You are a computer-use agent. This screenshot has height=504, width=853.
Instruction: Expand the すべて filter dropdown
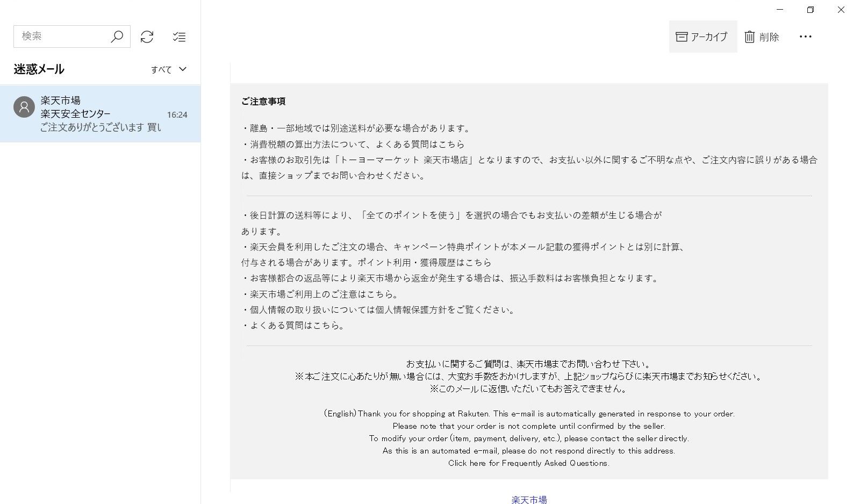coord(168,69)
